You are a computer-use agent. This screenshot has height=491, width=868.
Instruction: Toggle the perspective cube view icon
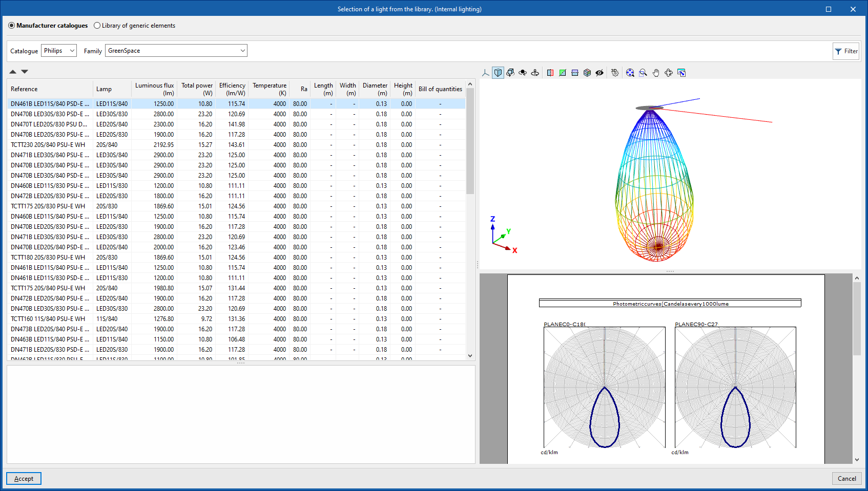pos(498,73)
